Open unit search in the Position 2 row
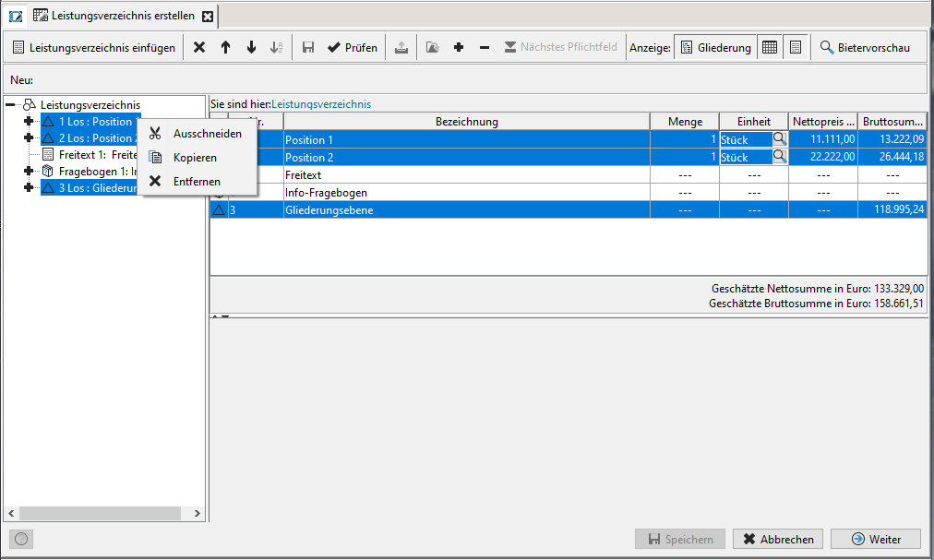This screenshot has width=934, height=560. [x=779, y=157]
